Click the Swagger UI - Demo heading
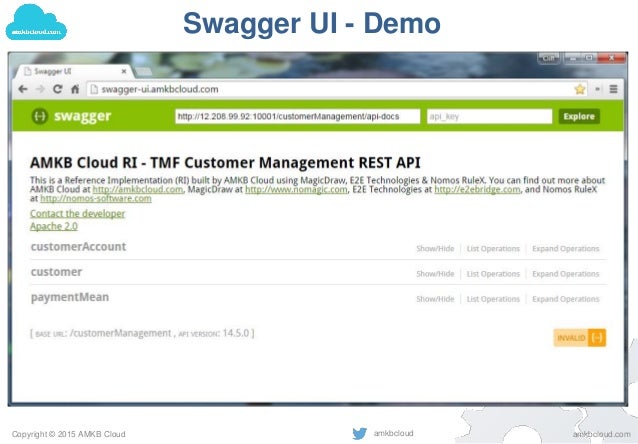 (312, 23)
